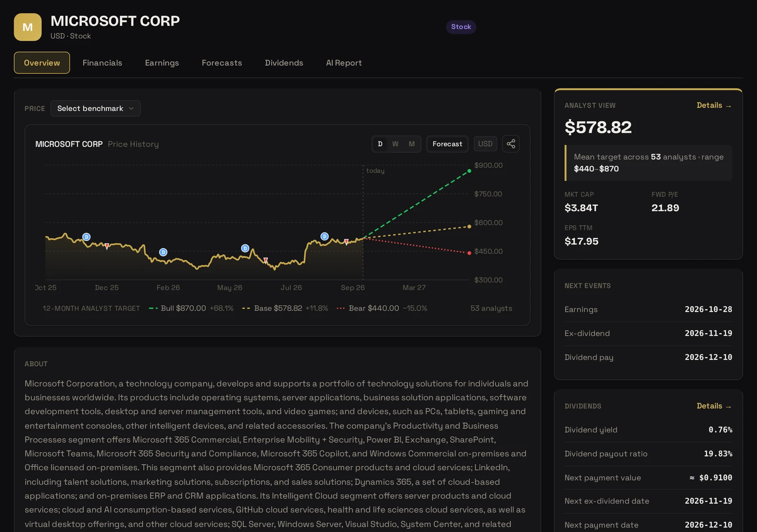Open the AI Report tab

[344, 63]
